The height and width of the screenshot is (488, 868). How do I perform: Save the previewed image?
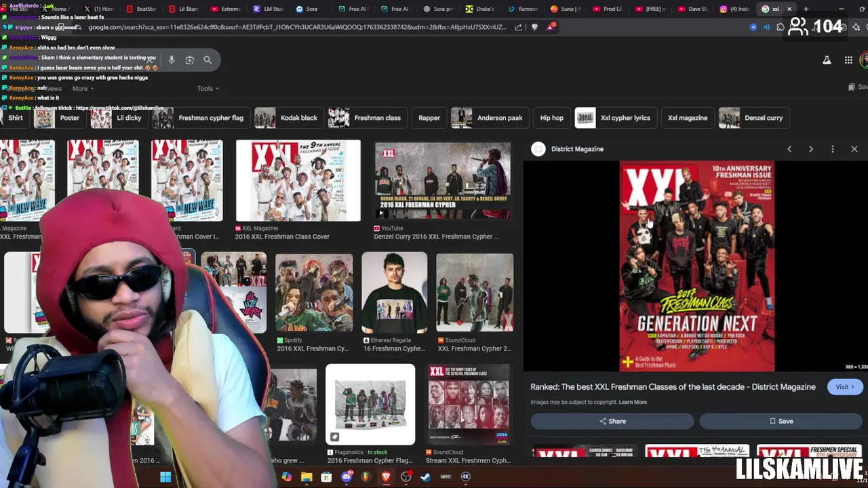click(x=781, y=422)
